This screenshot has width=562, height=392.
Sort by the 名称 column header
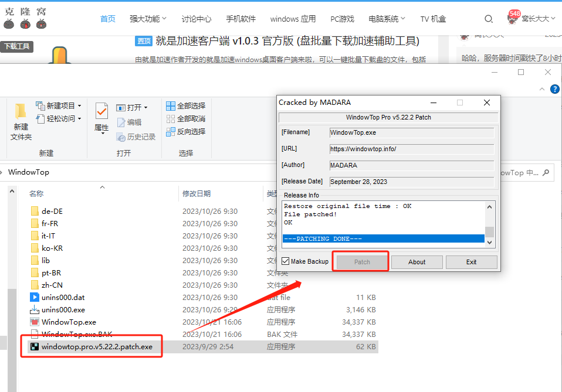pyautogui.click(x=36, y=194)
